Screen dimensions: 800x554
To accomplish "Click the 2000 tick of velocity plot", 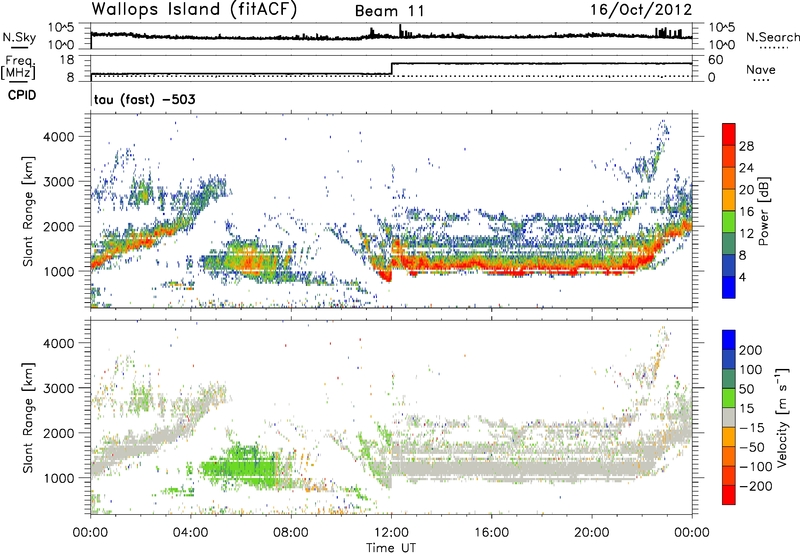I will pyautogui.click(x=59, y=433).
